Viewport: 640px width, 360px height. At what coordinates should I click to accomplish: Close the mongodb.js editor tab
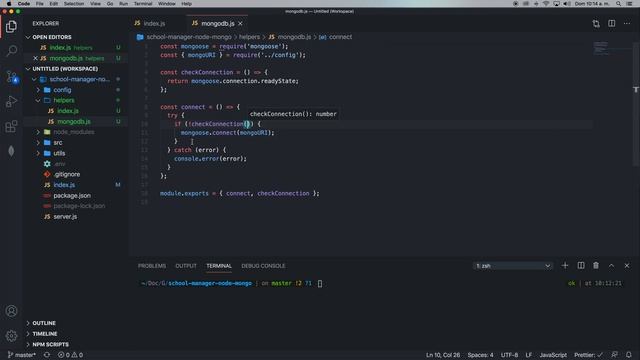[240, 24]
